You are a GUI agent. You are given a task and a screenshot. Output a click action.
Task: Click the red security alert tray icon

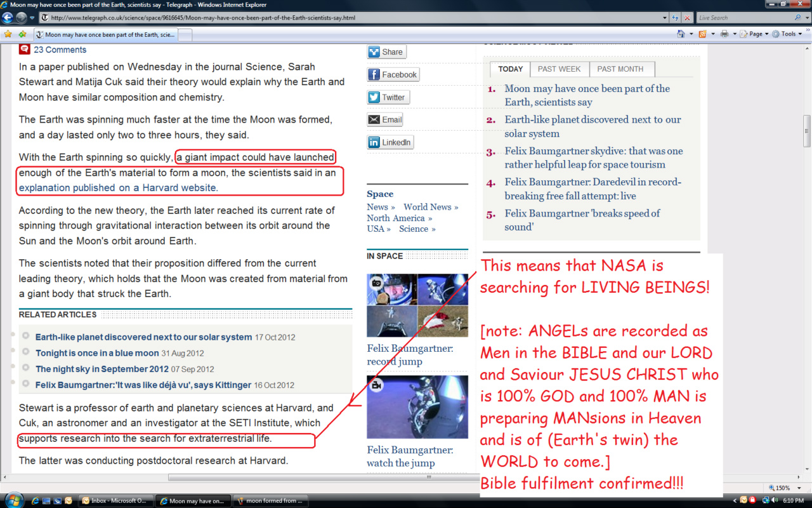pos(752,500)
